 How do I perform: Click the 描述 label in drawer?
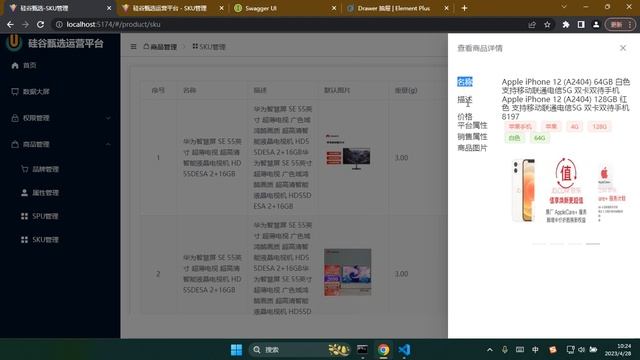coord(465,99)
